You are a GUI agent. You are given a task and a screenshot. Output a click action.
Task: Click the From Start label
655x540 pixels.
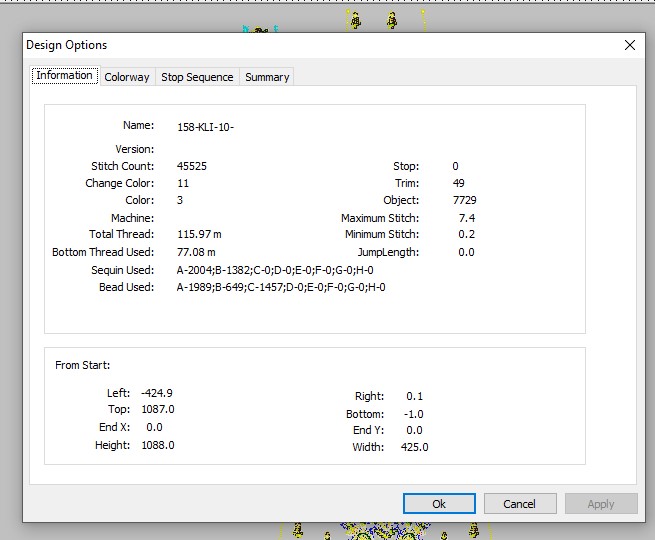(83, 365)
